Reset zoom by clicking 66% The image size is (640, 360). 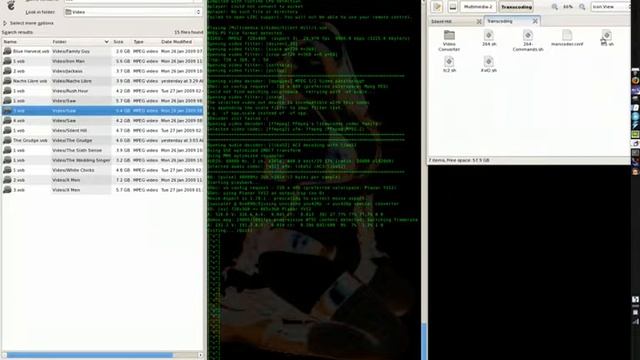point(568,7)
